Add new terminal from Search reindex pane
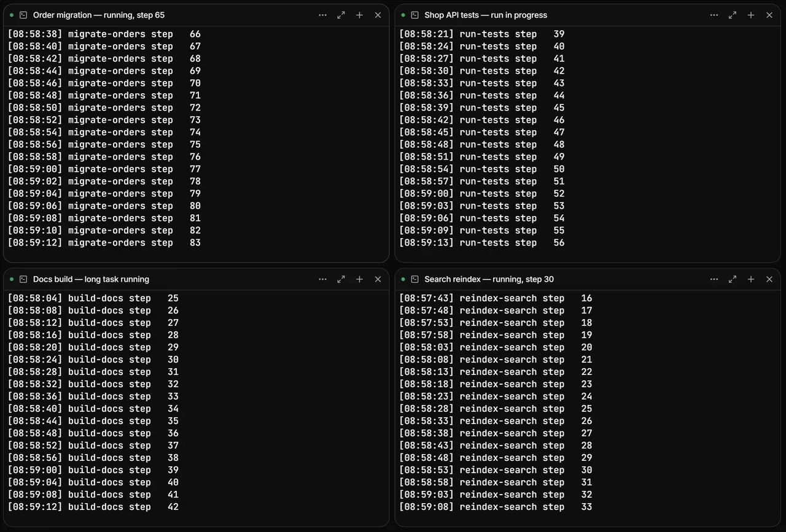The image size is (786, 532). 751,279
